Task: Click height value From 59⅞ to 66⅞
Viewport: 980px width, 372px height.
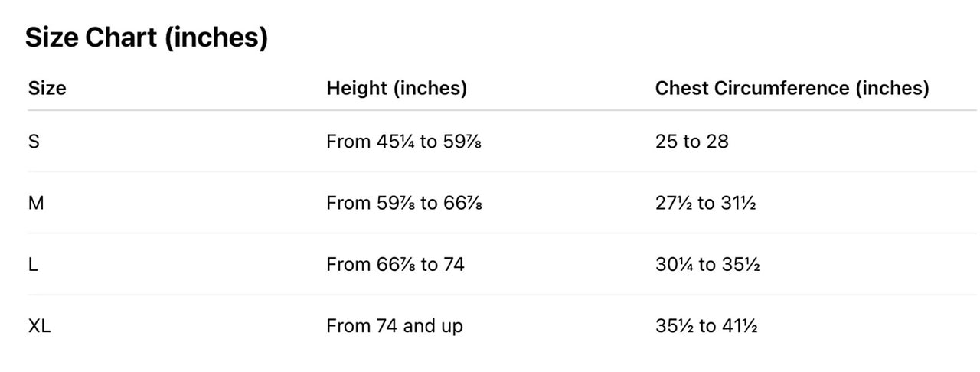Action: coord(403,203)
